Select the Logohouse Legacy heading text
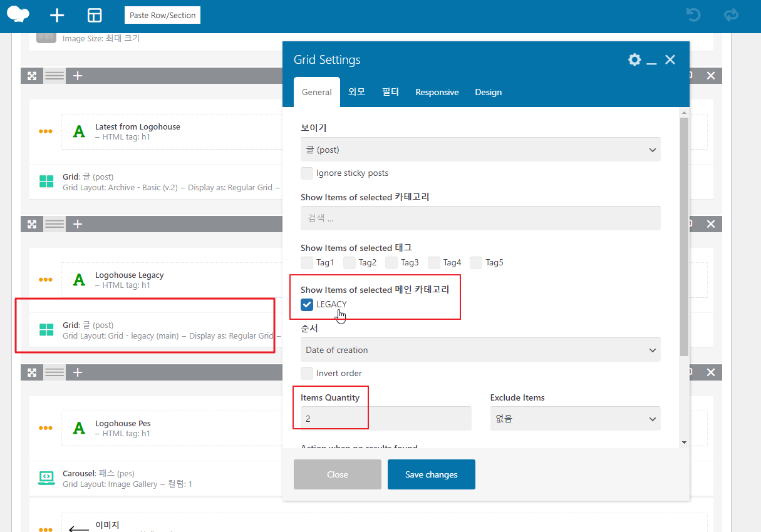761x532 pixels. (130, 275)
